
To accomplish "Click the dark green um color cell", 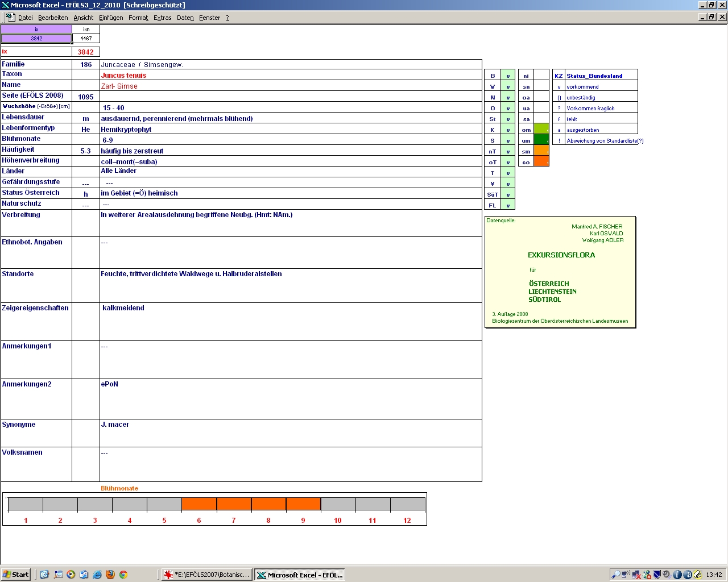I will (541, 140).
